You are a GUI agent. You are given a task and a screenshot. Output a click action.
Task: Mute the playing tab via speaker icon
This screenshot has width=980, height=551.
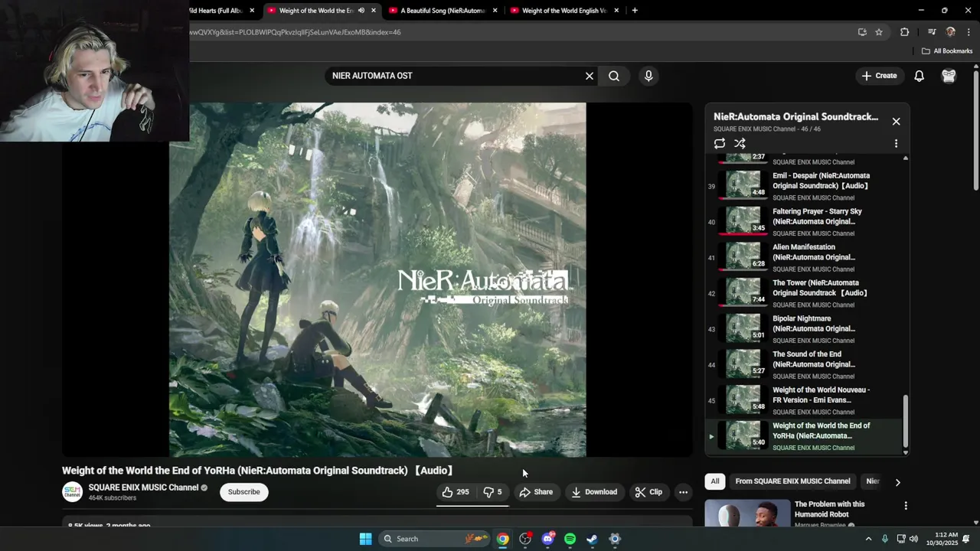[x=361, y=11]
